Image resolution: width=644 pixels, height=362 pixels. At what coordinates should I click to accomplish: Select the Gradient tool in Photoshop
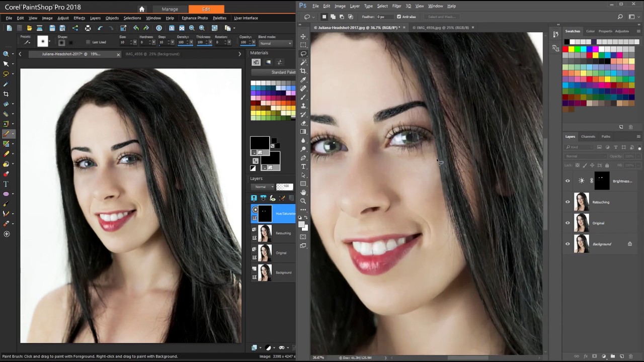[x=303, y=132]
